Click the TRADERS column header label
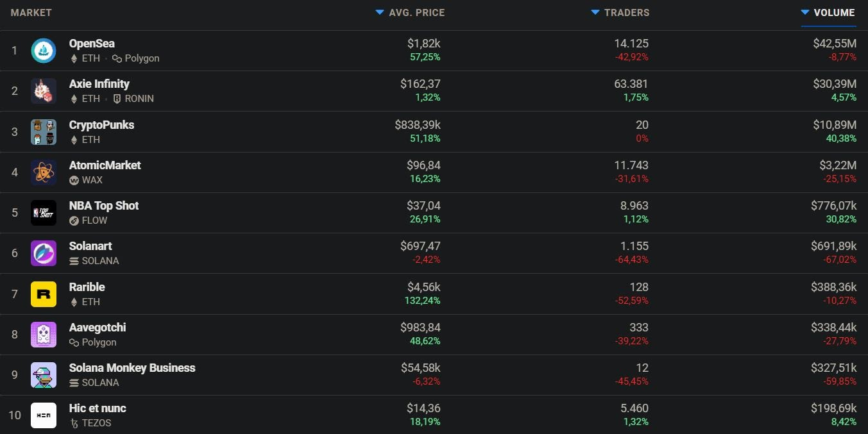 [x=627, y=13]
